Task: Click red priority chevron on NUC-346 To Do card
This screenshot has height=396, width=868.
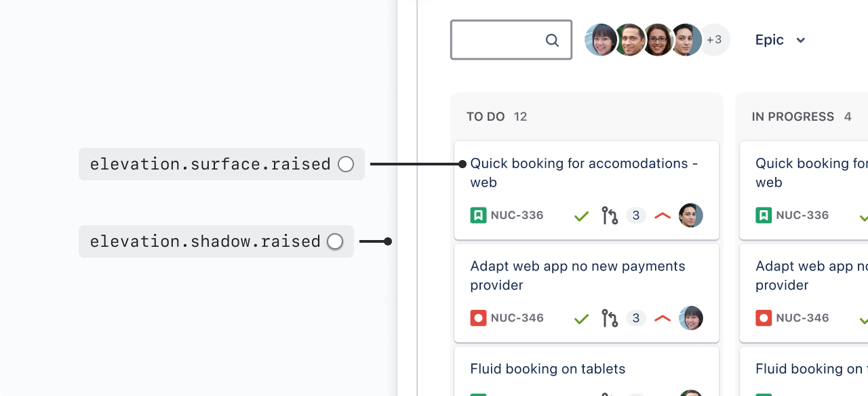Action: click(x=663, y=319)
